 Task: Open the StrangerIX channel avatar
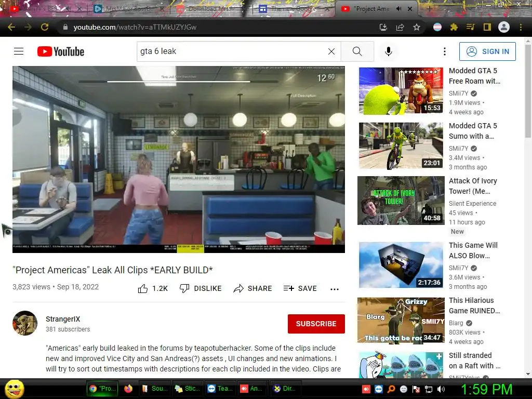[x=25, y=323]
